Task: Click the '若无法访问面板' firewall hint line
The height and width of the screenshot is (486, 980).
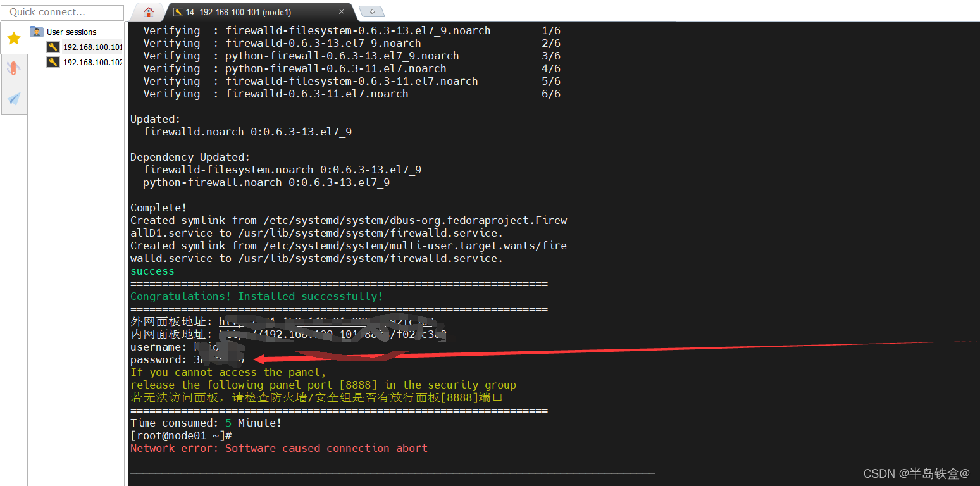Action: [317, 397]
